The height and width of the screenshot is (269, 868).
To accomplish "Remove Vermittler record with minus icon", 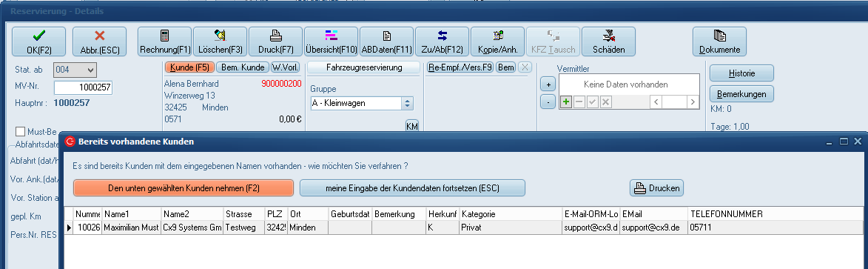I will coord(579,102).
